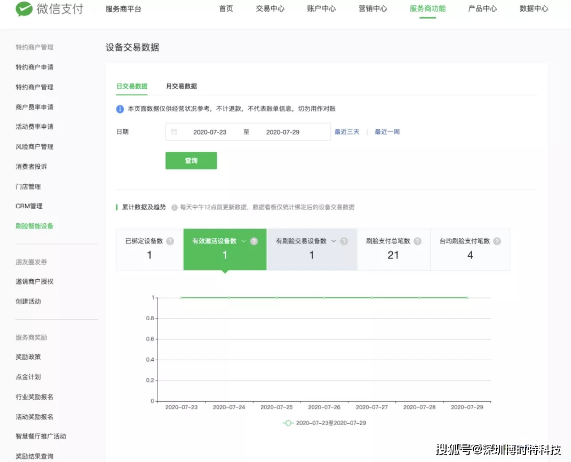The width and height of the screenshot is (571, 462).
Task: Click chart data point for 2020-07-26
Action: click(x=324, y=297)
